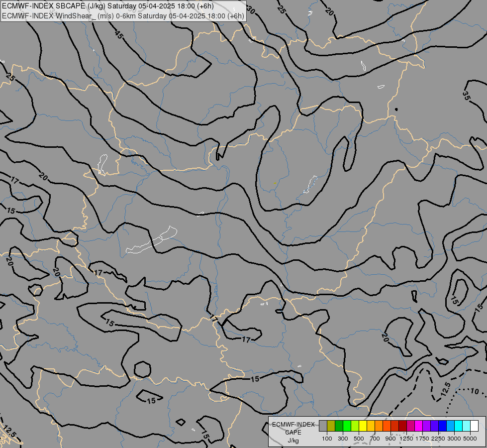Click the pure blue legend swatch
The height and width of the screenshot is (448, 487).
442,426
